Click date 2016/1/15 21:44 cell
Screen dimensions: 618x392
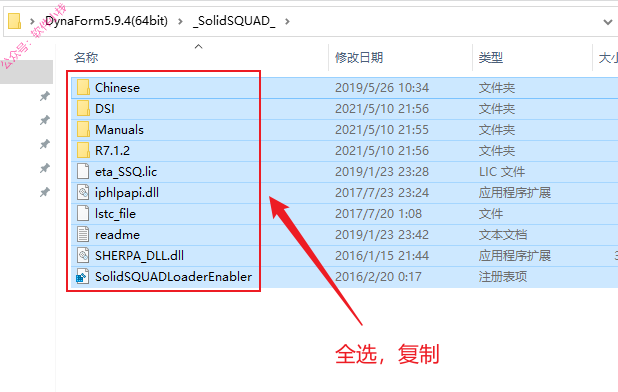pyautogui.click(x=382, y=255)
